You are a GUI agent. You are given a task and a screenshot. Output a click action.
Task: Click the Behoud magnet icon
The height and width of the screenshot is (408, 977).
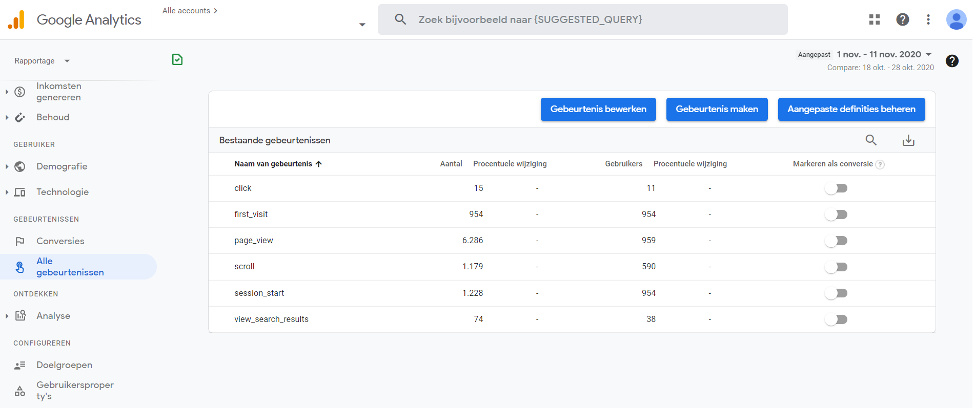20,117
